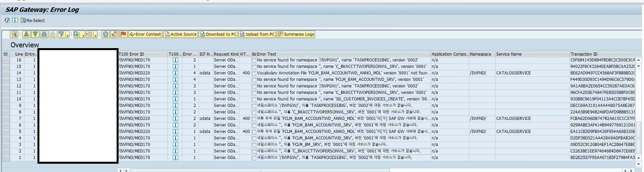Open T100 info icon in line 14
This screenshot has height=172, width=644.
(x=175, y=73)
